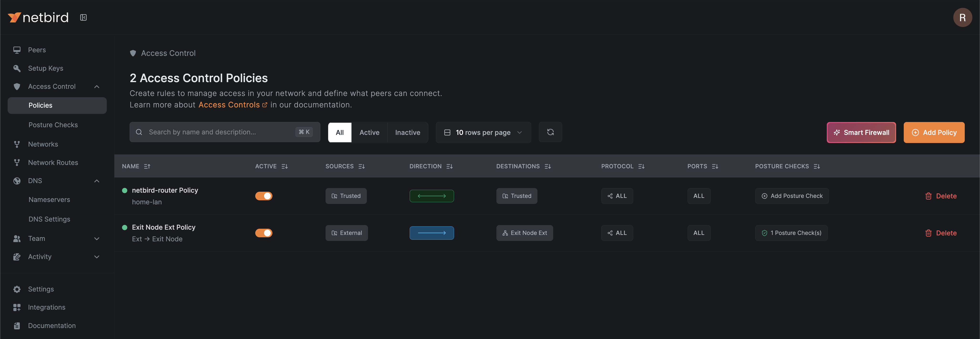Click the Integrations icon in sidebar
This screenshot has height=339, width=980.
(x=17, y=307)
